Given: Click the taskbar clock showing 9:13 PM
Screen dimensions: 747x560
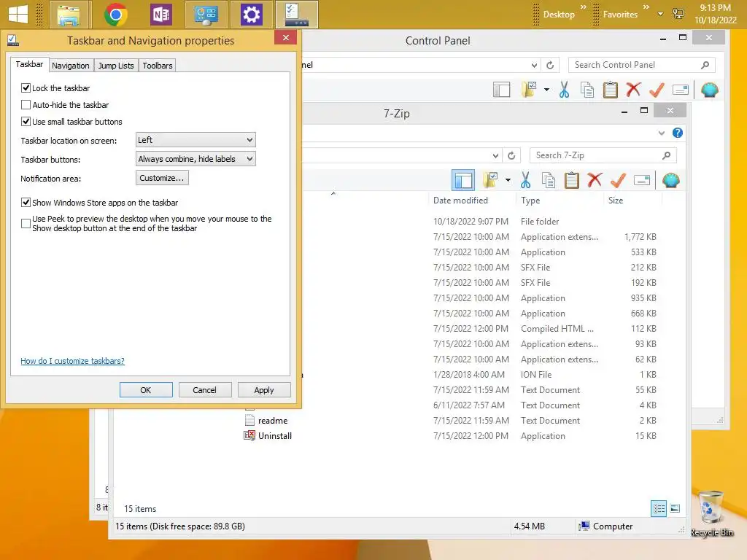Looking at the screenshot, I should pyautogui.click(x=715, y=14).
